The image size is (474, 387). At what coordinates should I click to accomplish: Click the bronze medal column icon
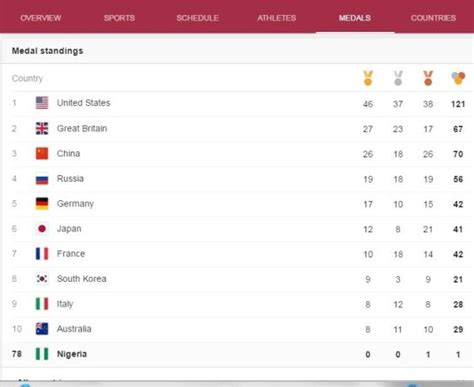click(428, 78)
